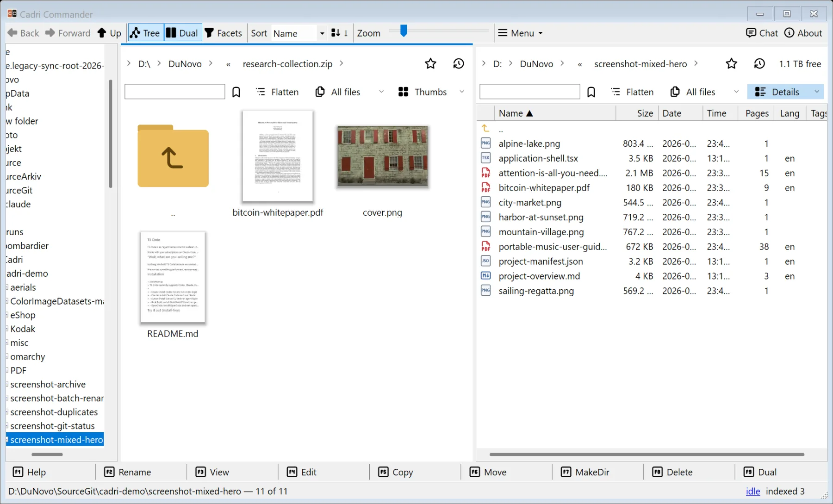Image resolution: width=833 pixels, height=504 pixels.
Task: Open history icon in right pane
Action: tap(759, 64)
